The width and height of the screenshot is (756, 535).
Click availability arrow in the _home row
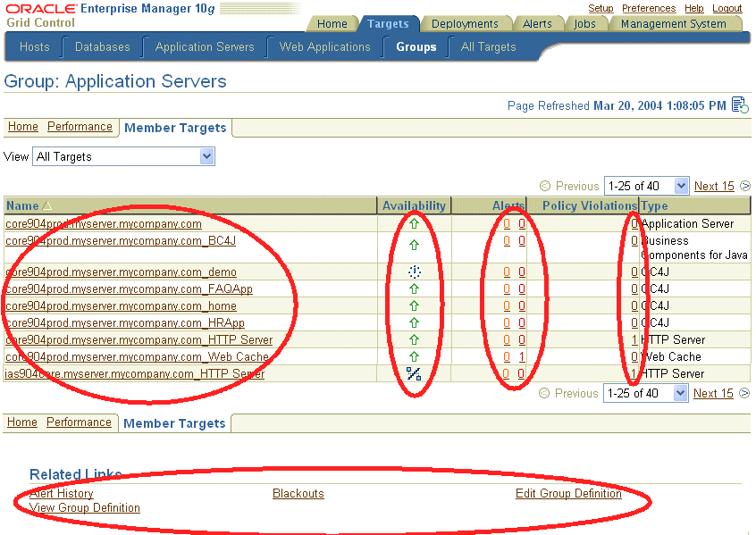414,305
